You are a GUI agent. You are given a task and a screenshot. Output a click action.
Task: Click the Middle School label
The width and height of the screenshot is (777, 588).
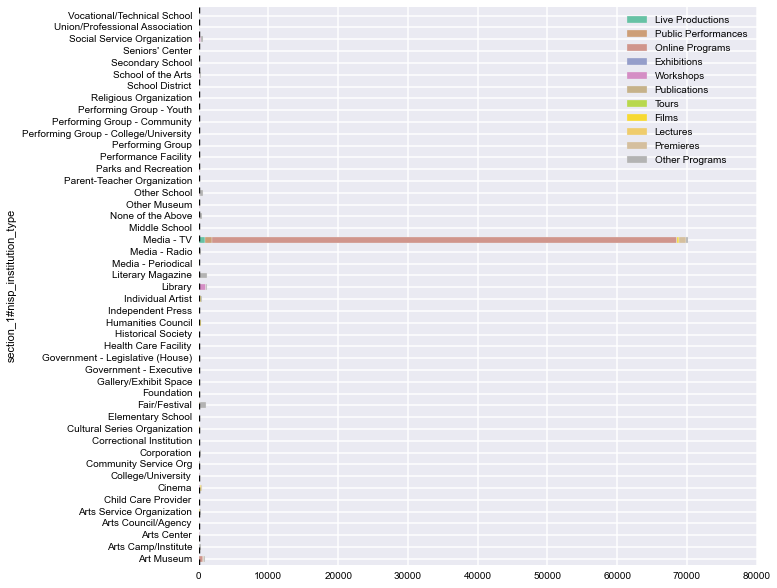[160, 227]
